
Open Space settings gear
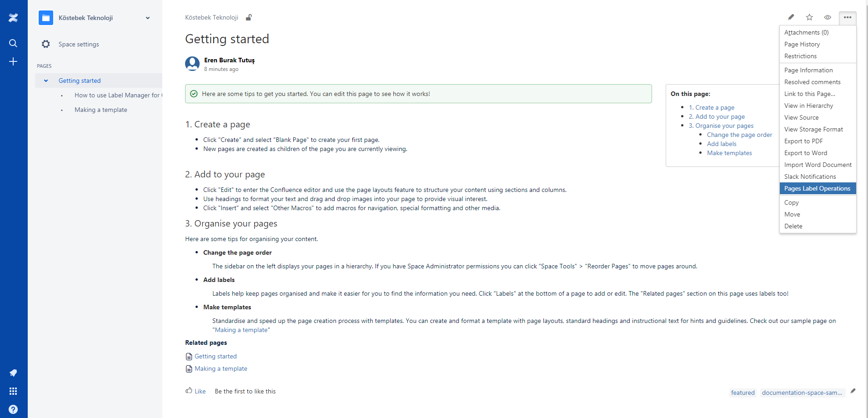point(46,44)
